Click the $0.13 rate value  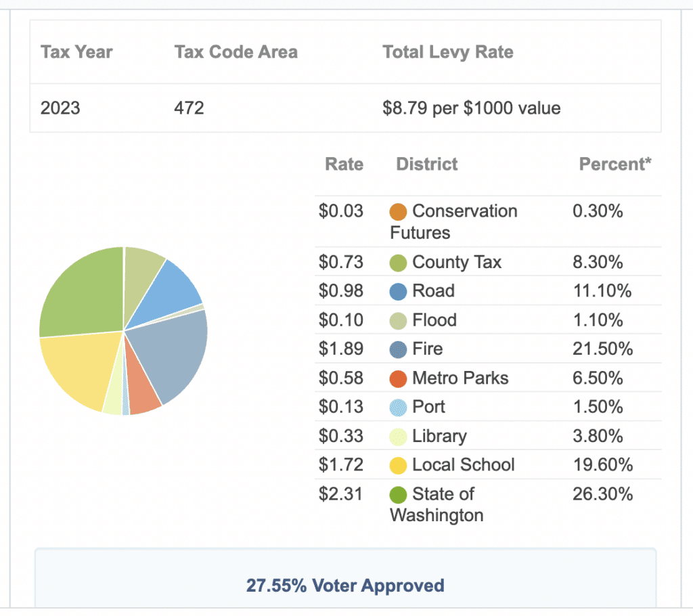coord(341,407)
